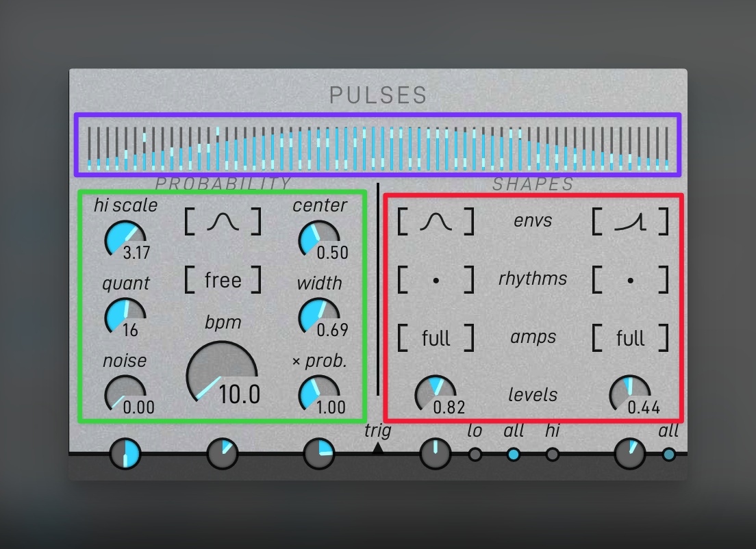Click the bottom modulation knob below right levels

pyautogui.click(x=630, y=454)
